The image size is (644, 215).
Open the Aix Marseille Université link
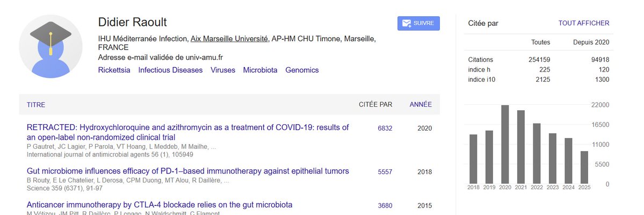click(x=229, y=39)
